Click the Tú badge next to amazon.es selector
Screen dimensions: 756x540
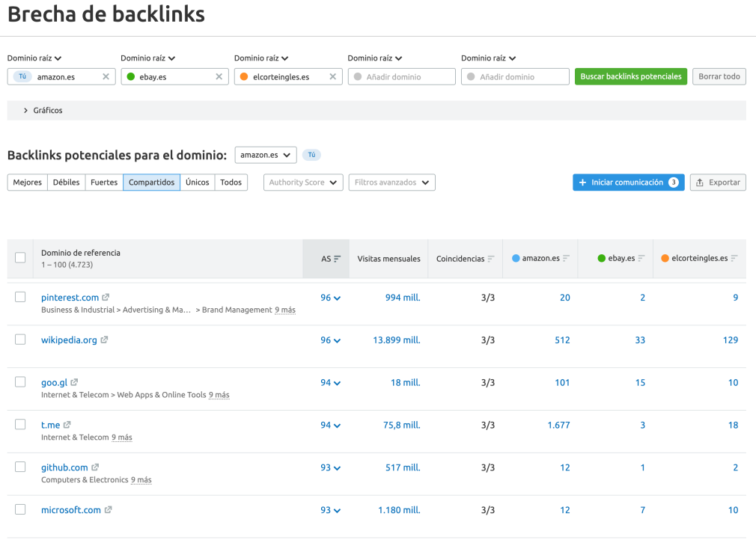pos(311,155)
